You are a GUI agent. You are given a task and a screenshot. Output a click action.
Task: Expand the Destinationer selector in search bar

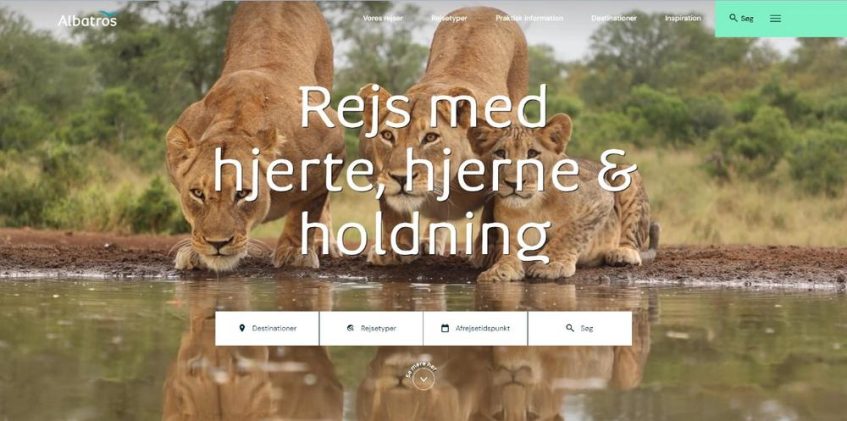(x=267, y=329)
